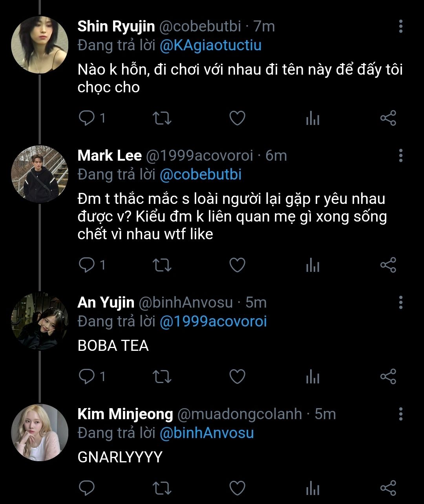This screenshot has height=504, width=424.
Task: Open more options on Kim Minjeong's tweet
Action: pyautogui.click(x=400, y=414)
